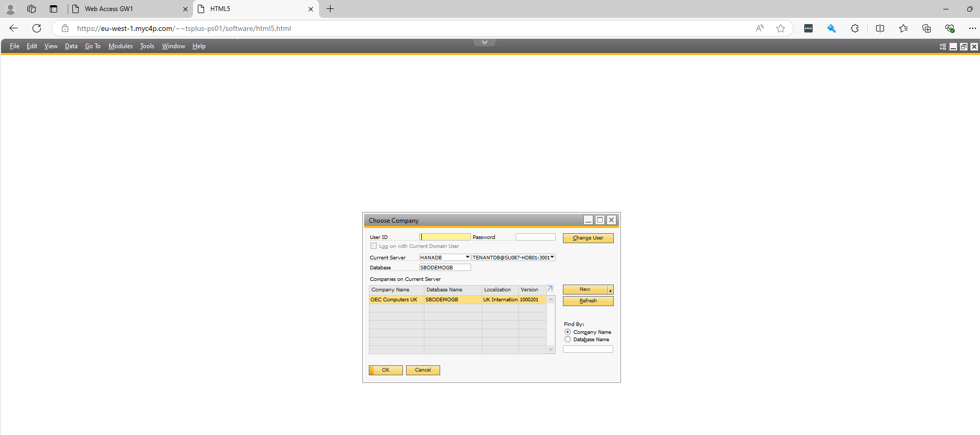
Task: Select Company Name radio under Find By
Action: 568,332
